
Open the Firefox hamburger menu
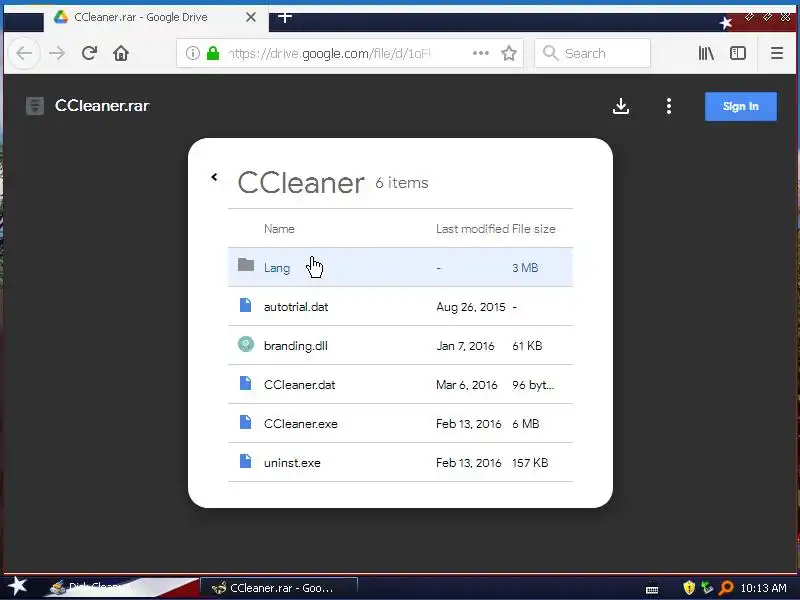coord(777,53)
